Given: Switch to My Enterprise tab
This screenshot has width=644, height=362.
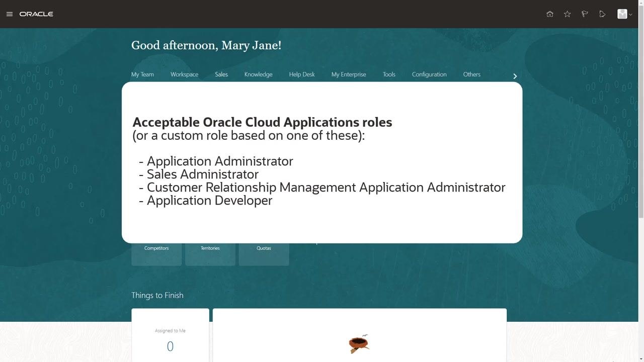Looking at the screenshot, I should click(x=349, y=74).
